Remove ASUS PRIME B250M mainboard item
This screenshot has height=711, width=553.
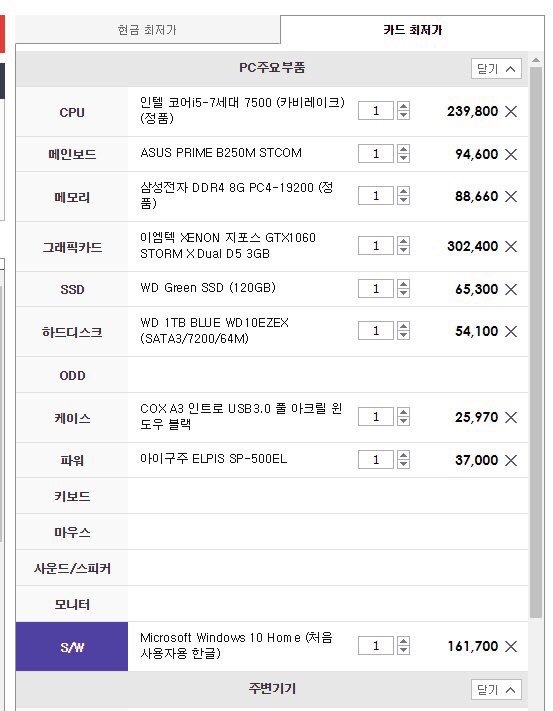coord(511,155)
